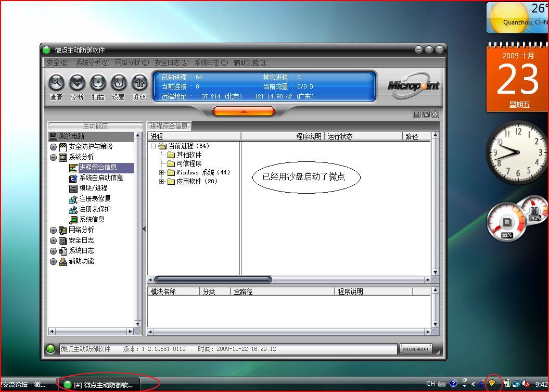Open the 辅助功能(H) menu
This screenshot has width=549, height=392.
pos(251,62)
